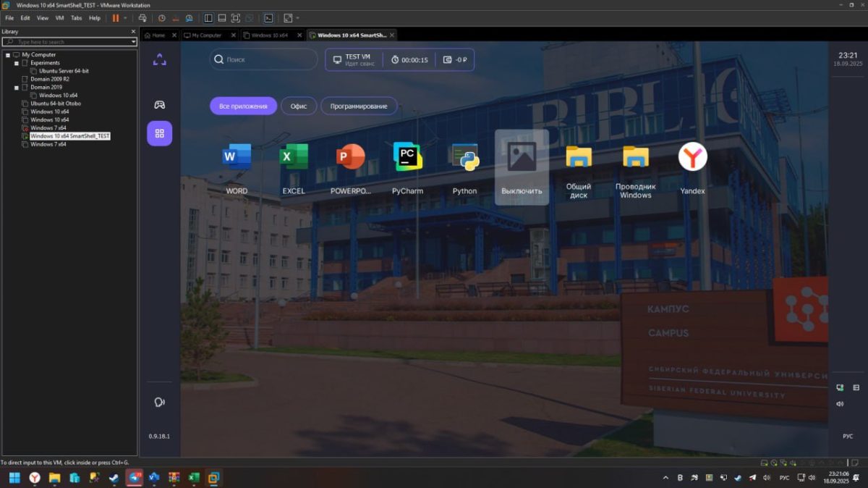Screen dimensions: 868x488
Task: Open the Yandex browser shortcut
Action: (692, 157)
